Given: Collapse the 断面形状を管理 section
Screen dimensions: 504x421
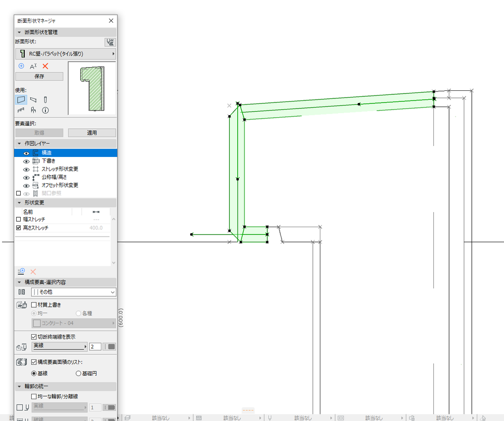Looking at the screenshot, I should (19, 32).
